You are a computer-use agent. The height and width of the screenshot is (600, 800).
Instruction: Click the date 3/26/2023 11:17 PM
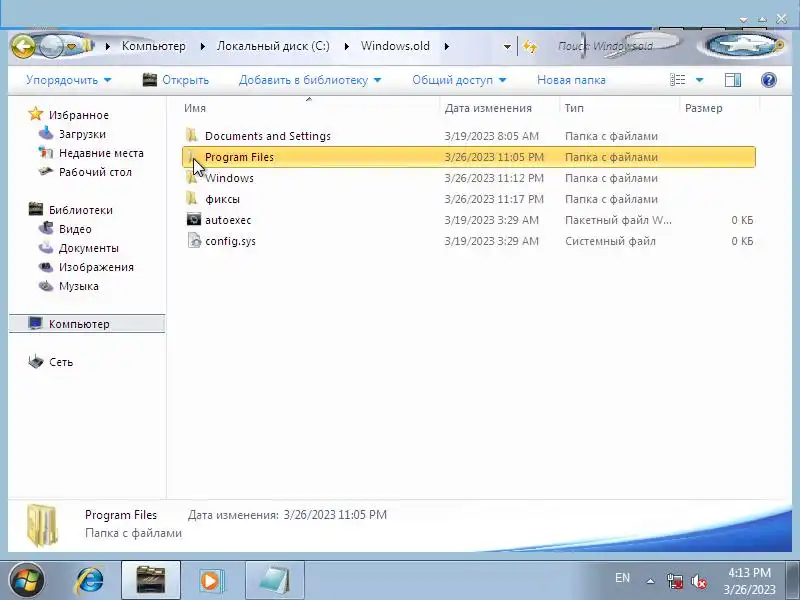click(494, 199)
